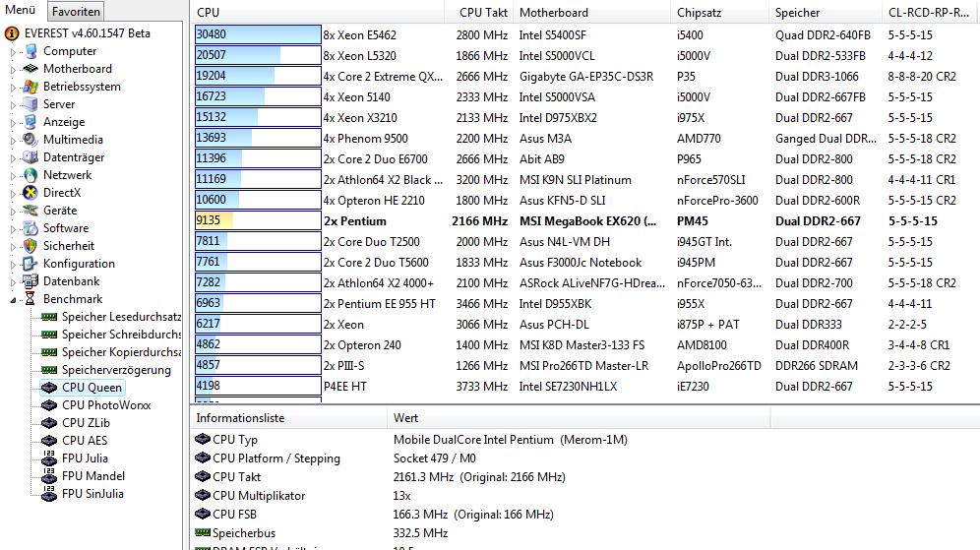Expand the Software tree node
The height and width of the screenshot is (550, 980).
(x=13, y=229)
